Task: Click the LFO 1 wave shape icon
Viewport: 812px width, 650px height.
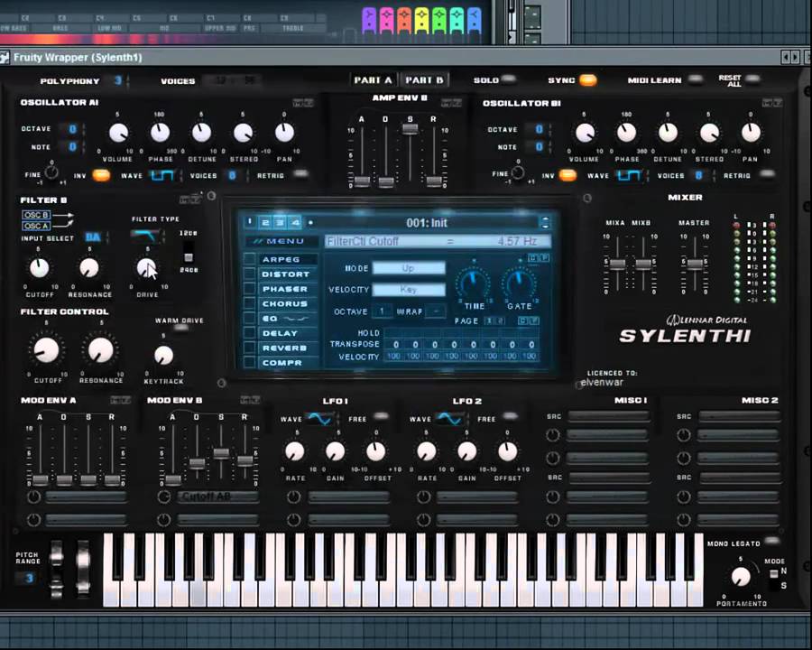Action: (319, 419)
